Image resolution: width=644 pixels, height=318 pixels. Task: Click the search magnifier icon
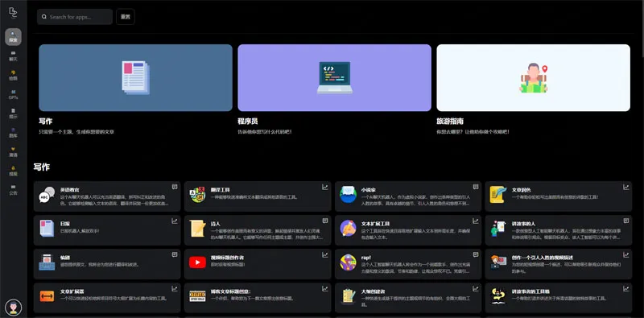click(44, 17)
